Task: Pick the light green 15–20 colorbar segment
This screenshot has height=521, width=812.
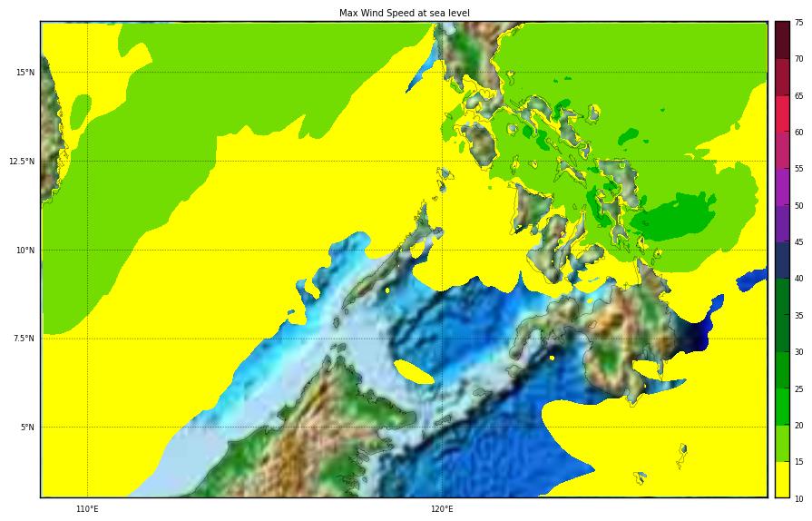Action: [x=782, y=443]
